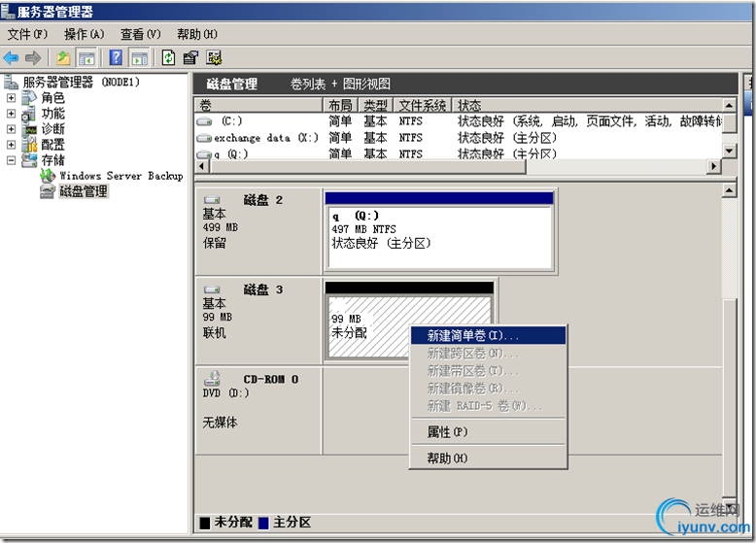Sort by the 状态 column header
The width and height of the screenshot is (756, 543).
(x=587, y=105)
